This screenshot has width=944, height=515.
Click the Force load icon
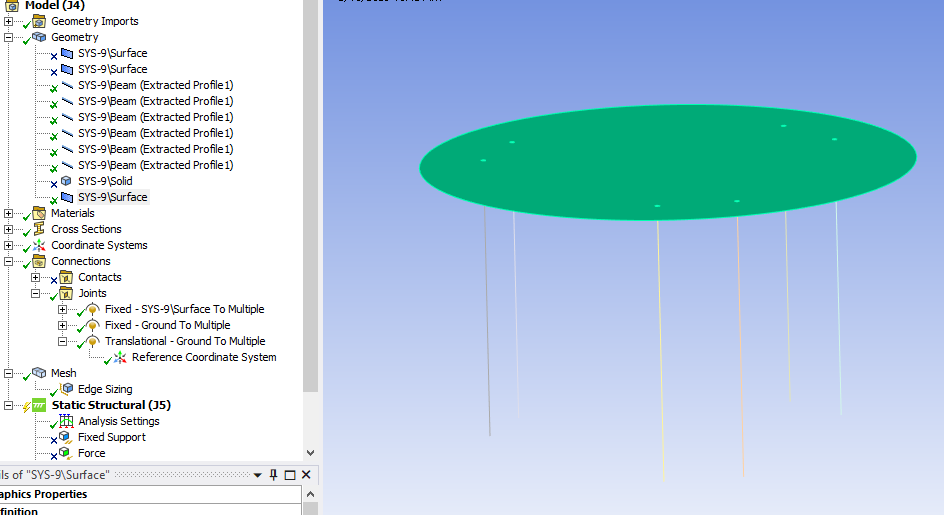(x=65, y=453)
